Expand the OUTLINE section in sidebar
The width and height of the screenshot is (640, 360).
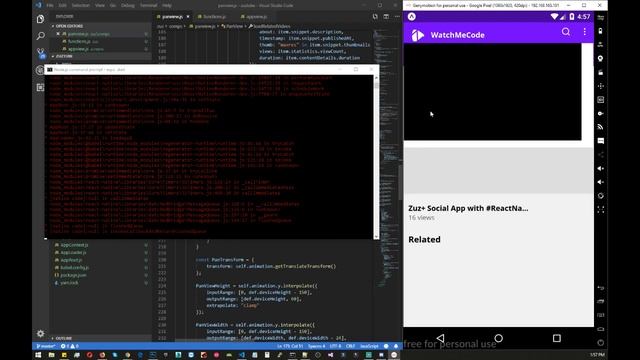[x=100, y=338]
